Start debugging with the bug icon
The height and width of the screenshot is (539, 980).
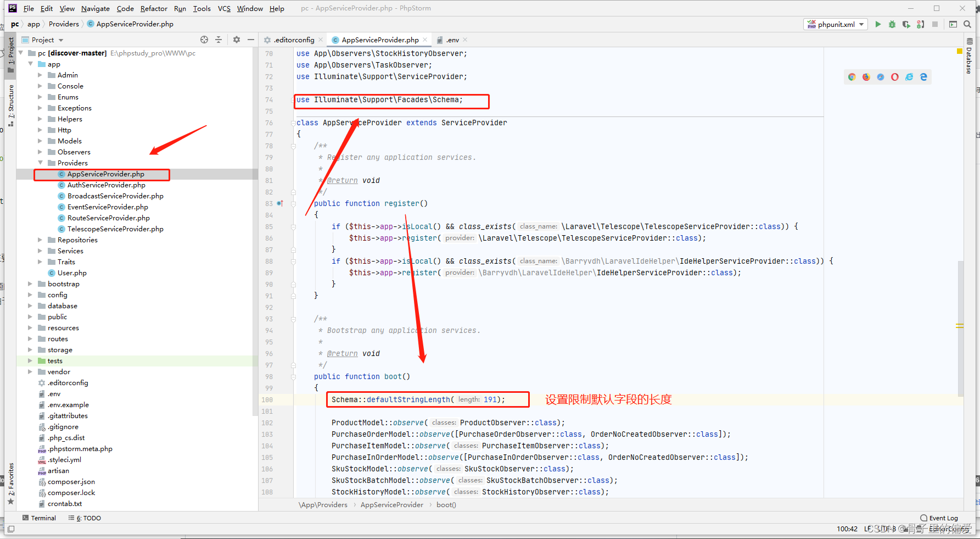pyautogui.click(x=892, y=24)
